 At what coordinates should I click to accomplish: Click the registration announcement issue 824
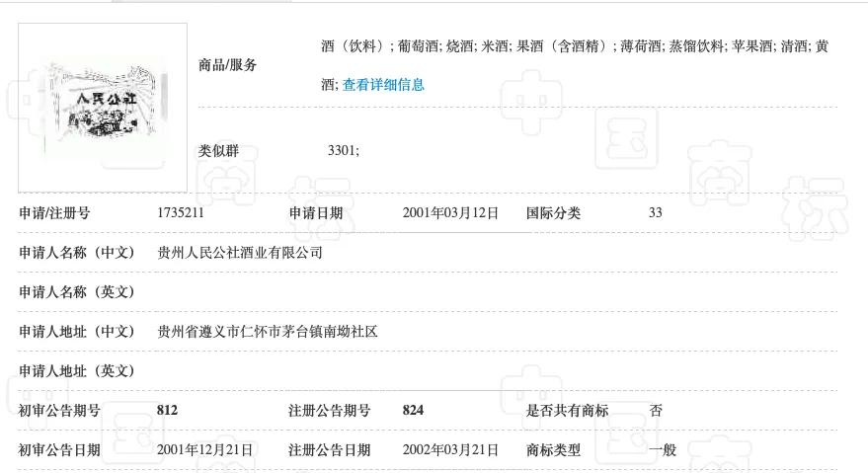point(413,411)
